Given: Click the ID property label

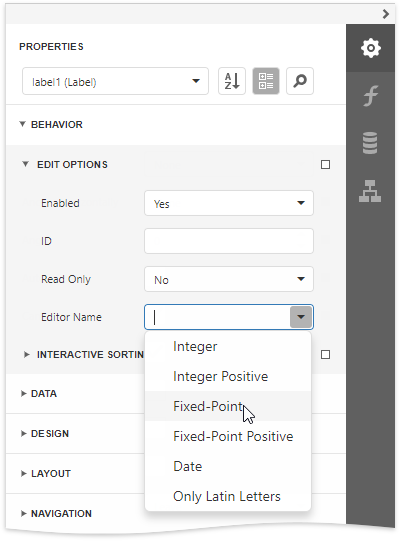Looking at the screenshot, I should click(46, 241).
